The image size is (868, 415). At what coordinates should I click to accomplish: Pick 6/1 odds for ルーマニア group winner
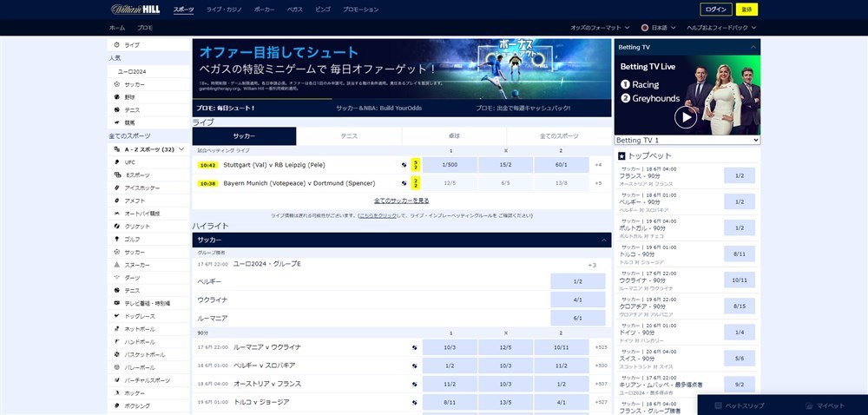(x=578, y=318)
